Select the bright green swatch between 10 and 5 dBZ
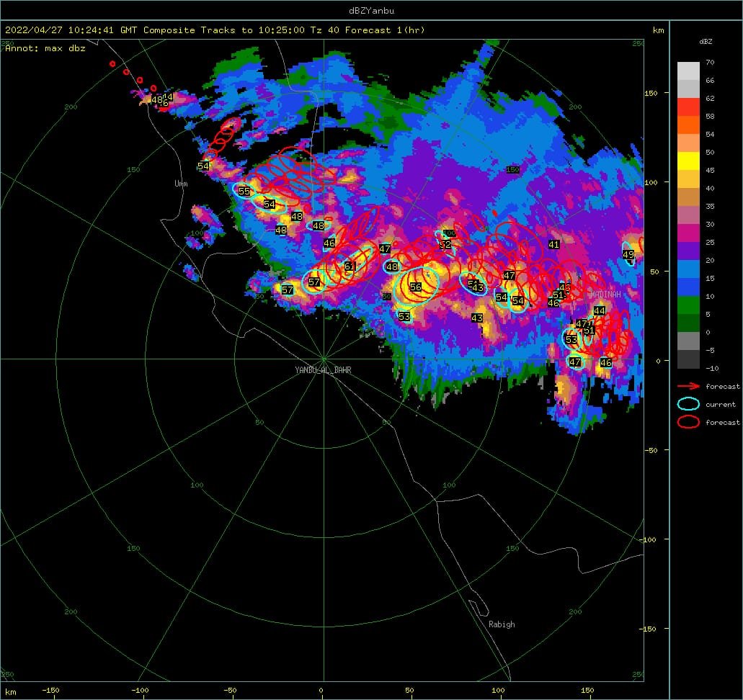 (x=688, y=305)
